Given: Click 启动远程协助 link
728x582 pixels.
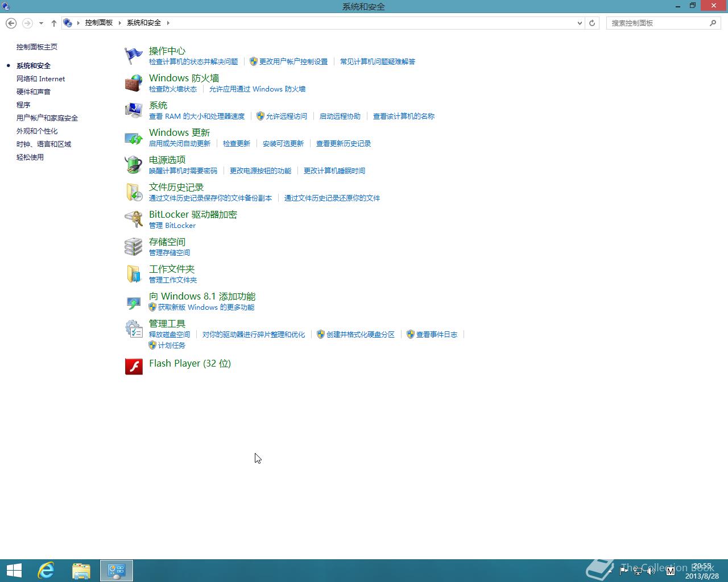Looking at the screenshot, I should (340, 116).
